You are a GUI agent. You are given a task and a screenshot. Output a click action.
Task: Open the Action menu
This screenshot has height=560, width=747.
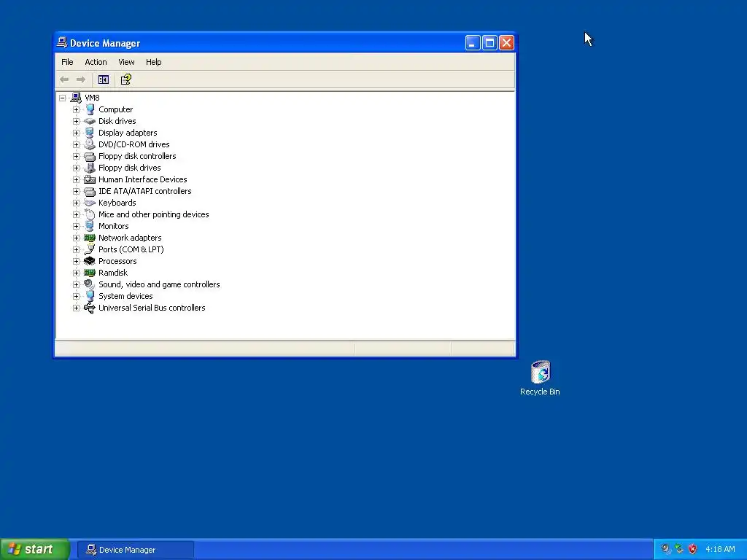[x=96, y=62]
